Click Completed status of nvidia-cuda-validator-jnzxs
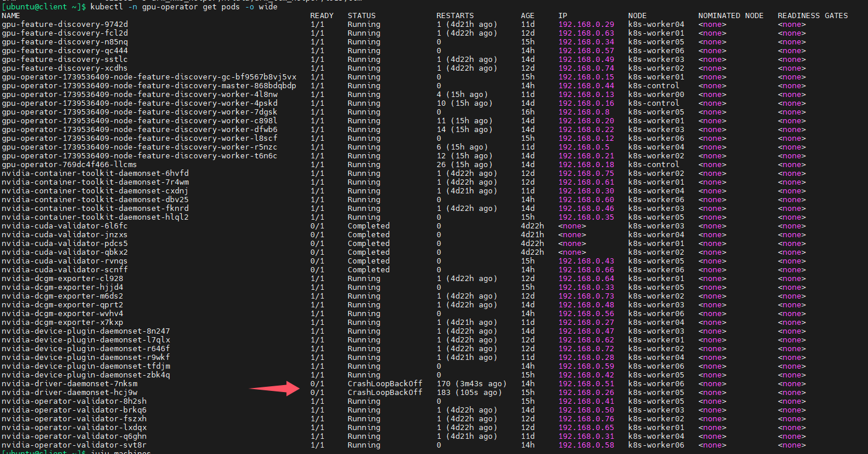Screen dimensions: 868x454 pos(368,234)
